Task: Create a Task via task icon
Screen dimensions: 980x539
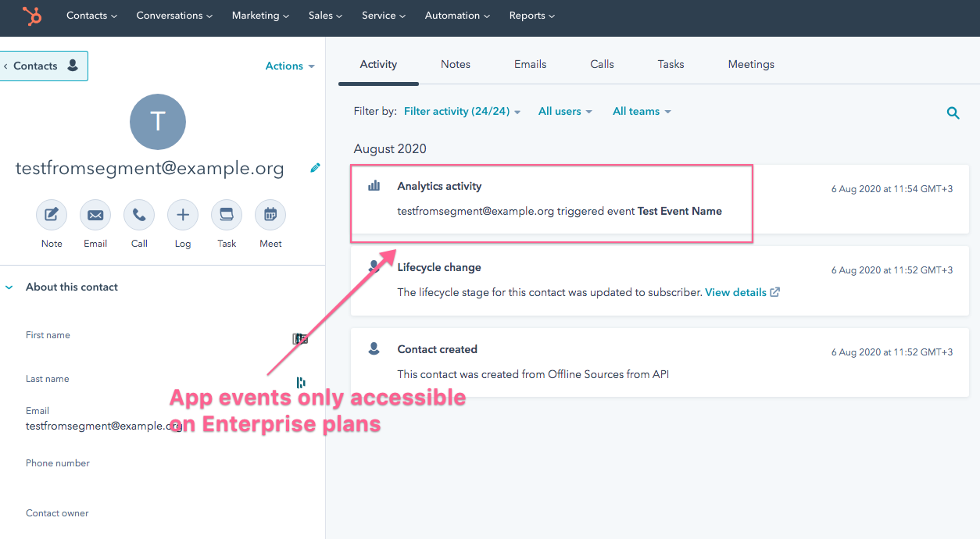Action: [x=227, y=215]
